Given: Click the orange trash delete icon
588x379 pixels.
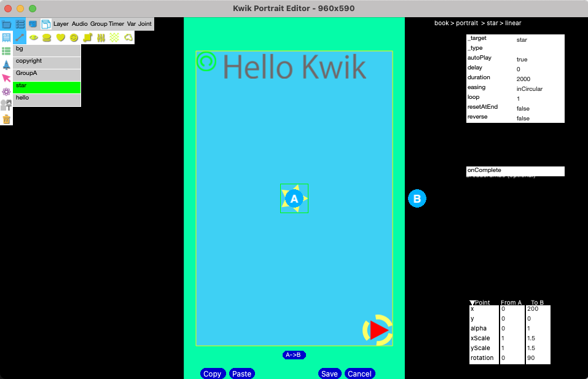Looking at the screenshot, I should coord(6,119).
